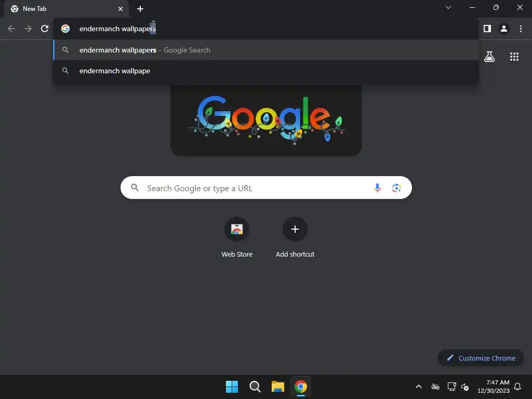This screenshot has height=399, width=532.
Task: Click the muted volume tray icon
Action: pos(465,387)
